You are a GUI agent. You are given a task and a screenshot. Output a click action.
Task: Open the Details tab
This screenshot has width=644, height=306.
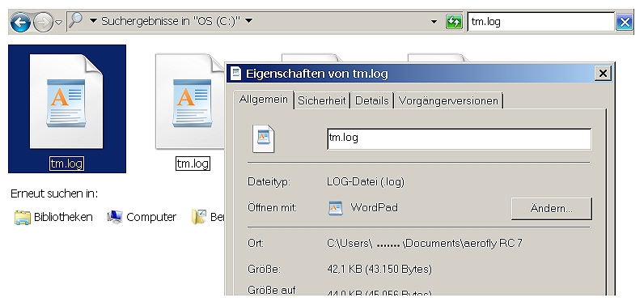[x=371, y=100]
